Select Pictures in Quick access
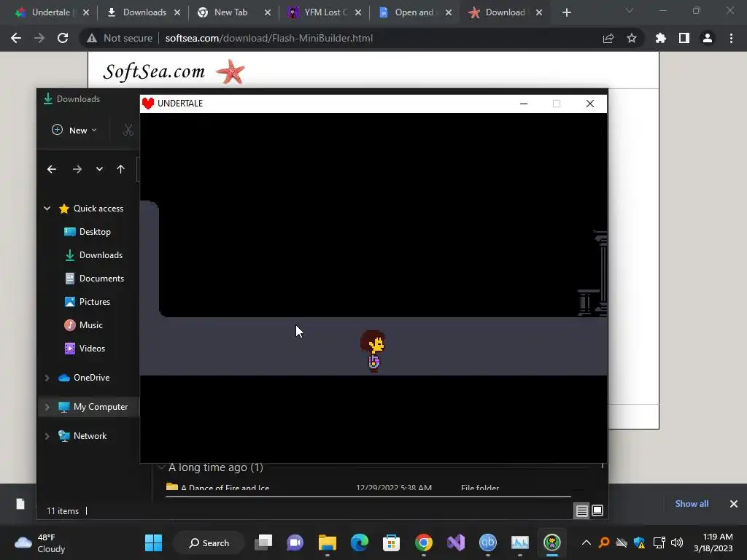Image resolution: width=747 pixels, height=560 pixels. 94,302
